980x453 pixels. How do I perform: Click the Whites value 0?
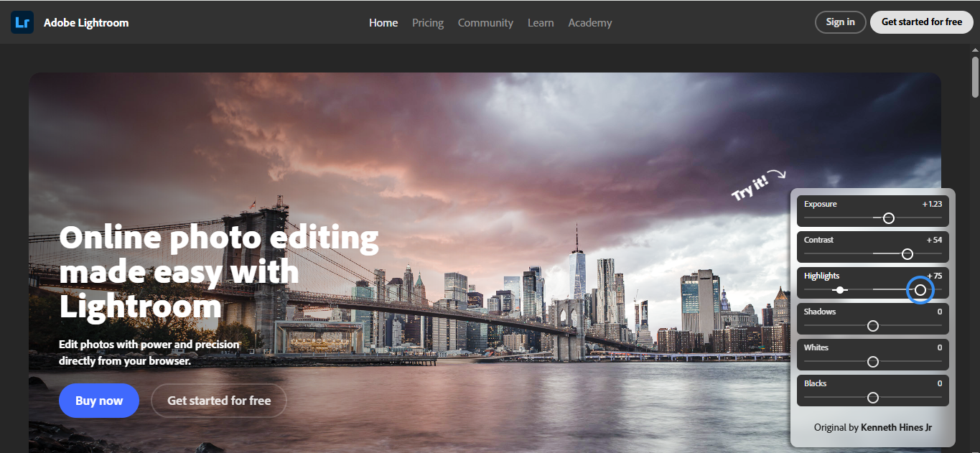point(940,347)
